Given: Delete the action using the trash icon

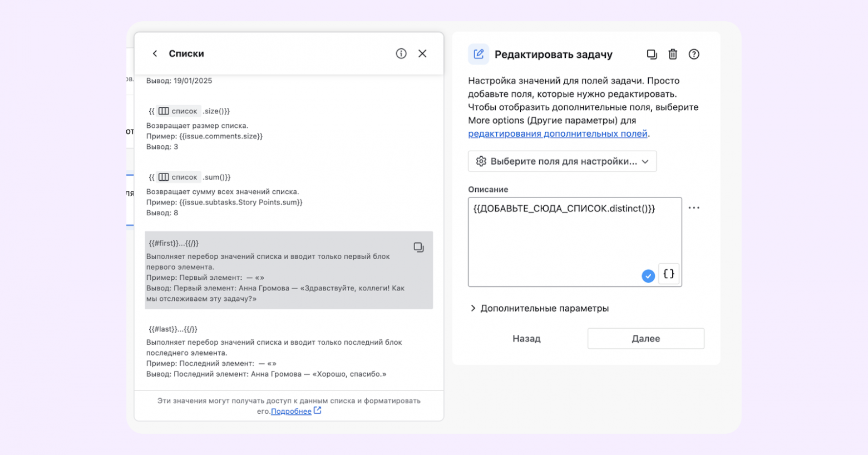Looking at the screenshot, I should pos(673,54).
